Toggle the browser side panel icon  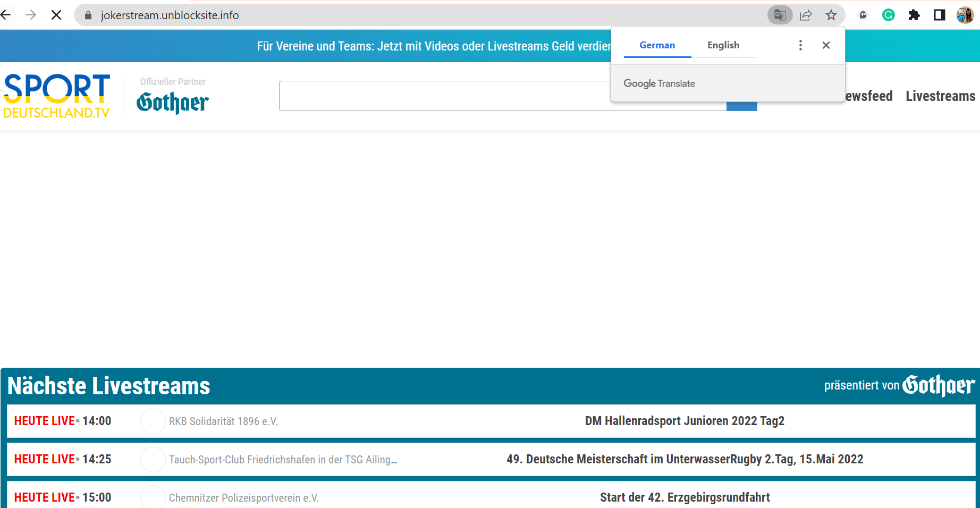[939, 15]
